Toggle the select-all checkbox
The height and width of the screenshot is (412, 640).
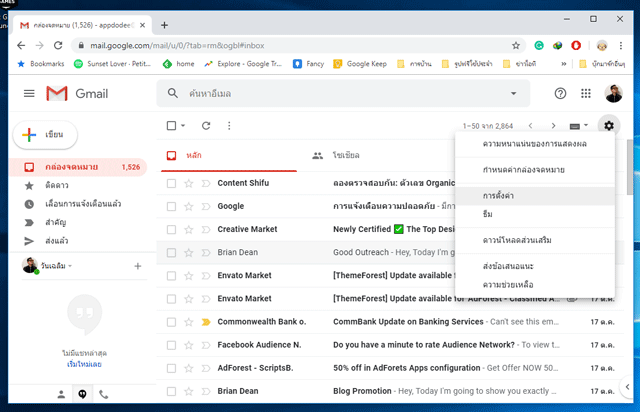coord(171,125)
